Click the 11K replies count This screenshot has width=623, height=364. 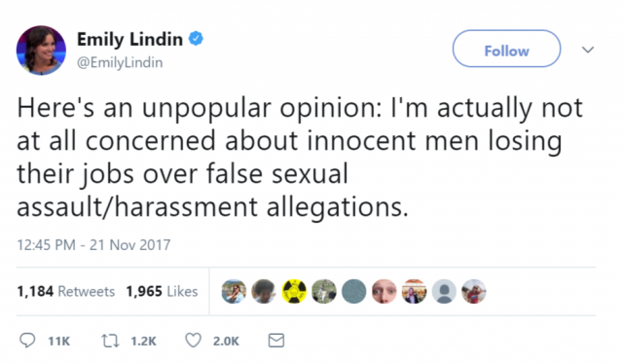coord(58,342)
